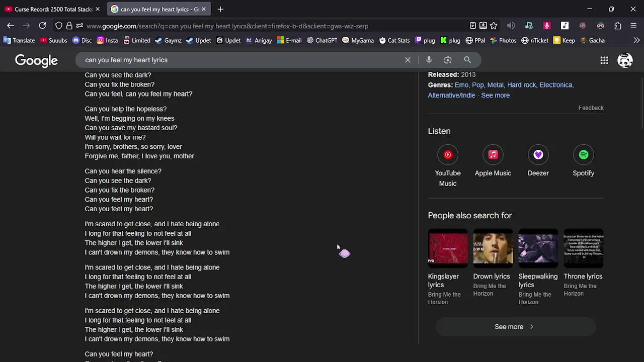Open the MyGama bookmark
The image size is (644, 362).
(358, 40)
